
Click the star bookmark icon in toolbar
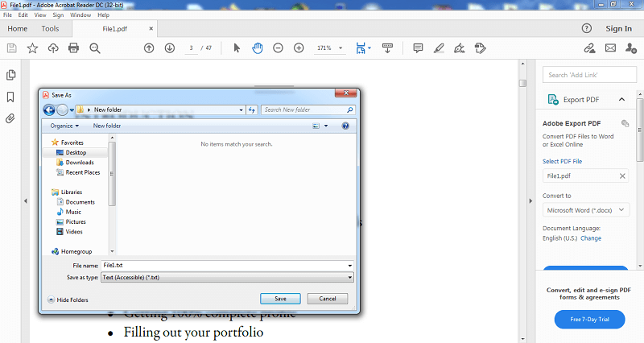tap(32, 48)
